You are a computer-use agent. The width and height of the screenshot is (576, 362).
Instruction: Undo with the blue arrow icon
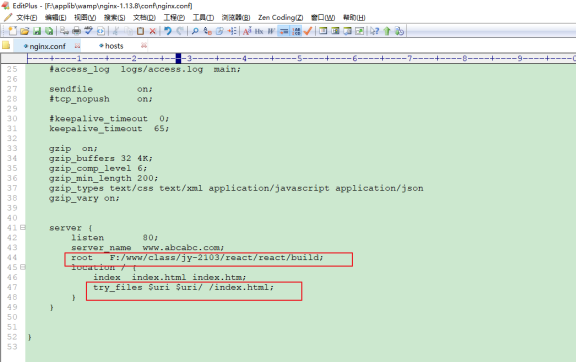(168, 31)
